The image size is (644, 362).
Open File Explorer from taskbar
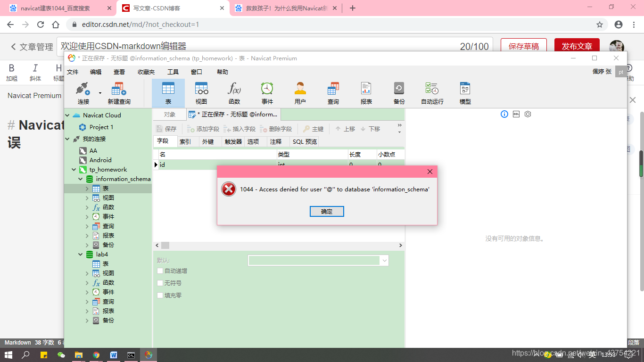click(79, 355)
